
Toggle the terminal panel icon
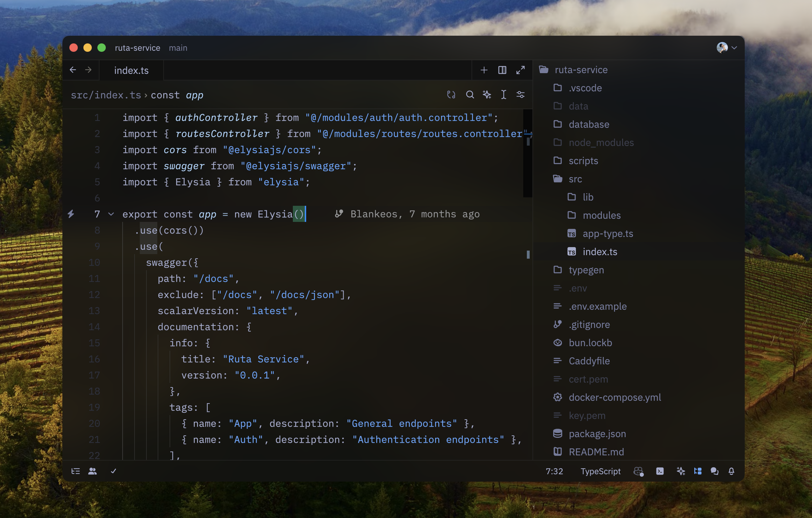click(660, 471)
